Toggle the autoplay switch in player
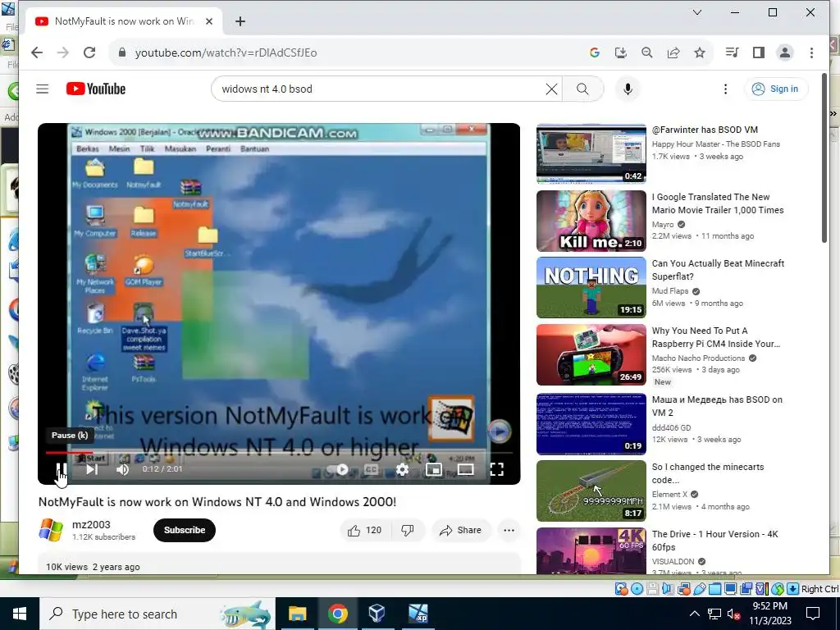This screenshot has height=630, width=840. pyautogui.click(x=337, y=470)
